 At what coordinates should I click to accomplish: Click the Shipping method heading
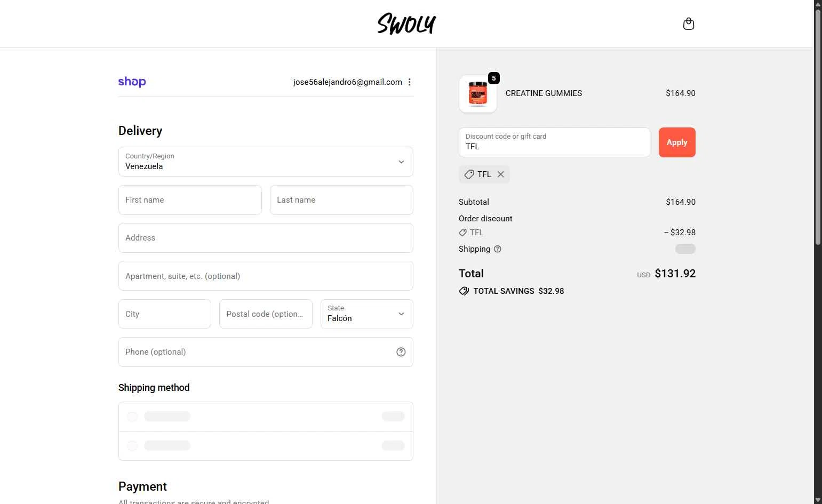154,388
